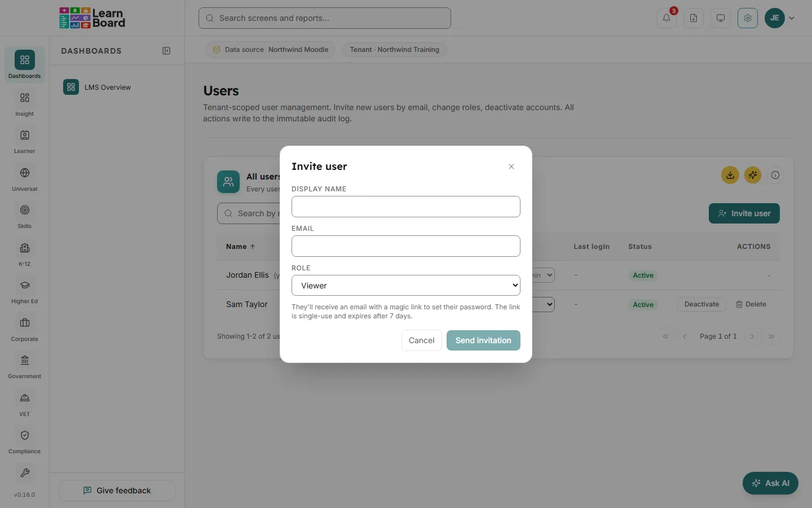Open the Ask AI assistant
The image size is (812, 508).
pos(770,483)
